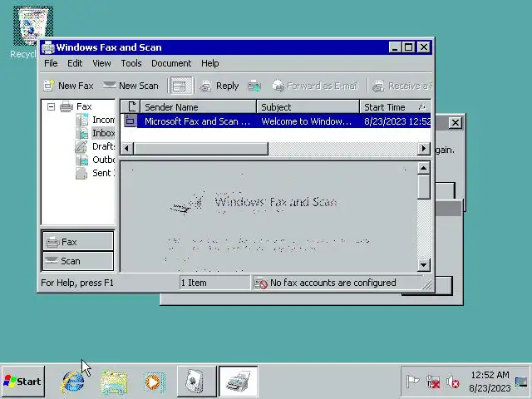Select the Microsoft Fax and Scan message row
Screen dimensions: 532x399
click(x=276, y=121)
